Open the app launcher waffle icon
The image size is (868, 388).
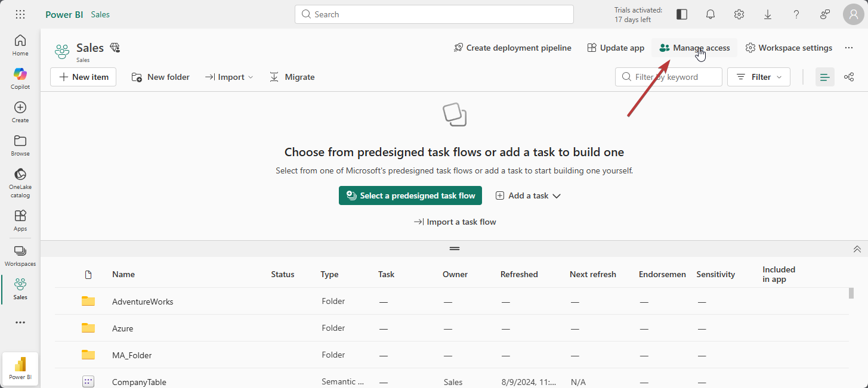click(x=20, y=14)
